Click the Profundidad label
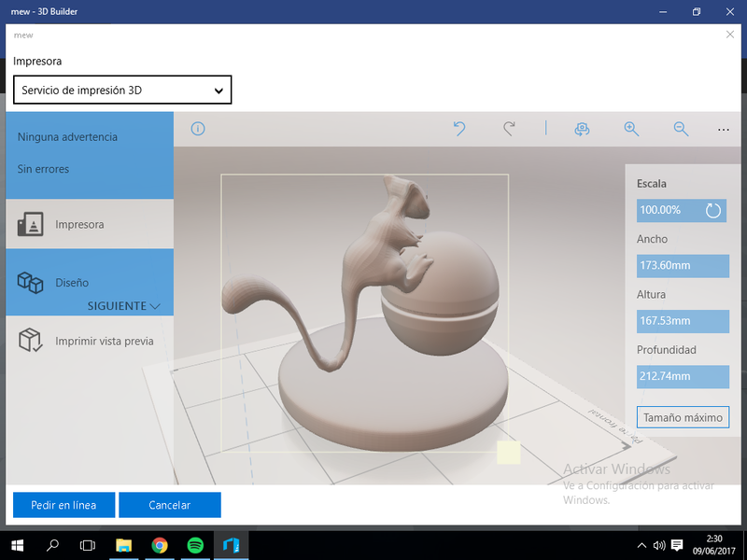Screen dimensions: 747x560 pyautogui.click(x=666, y=350)
